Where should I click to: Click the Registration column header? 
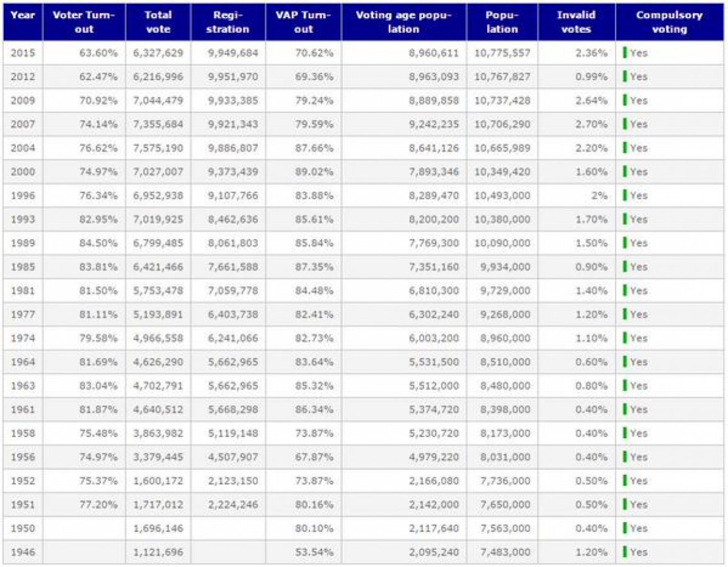point(228,22)
